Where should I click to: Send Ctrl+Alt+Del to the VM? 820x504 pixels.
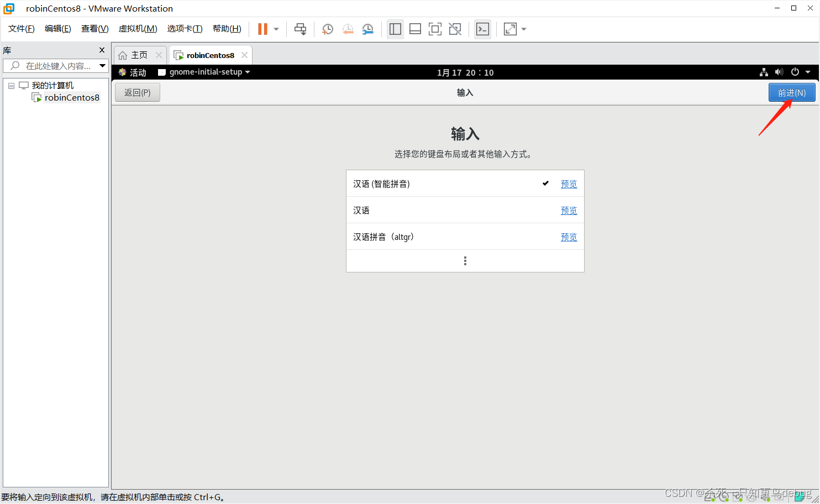[300, 29]
